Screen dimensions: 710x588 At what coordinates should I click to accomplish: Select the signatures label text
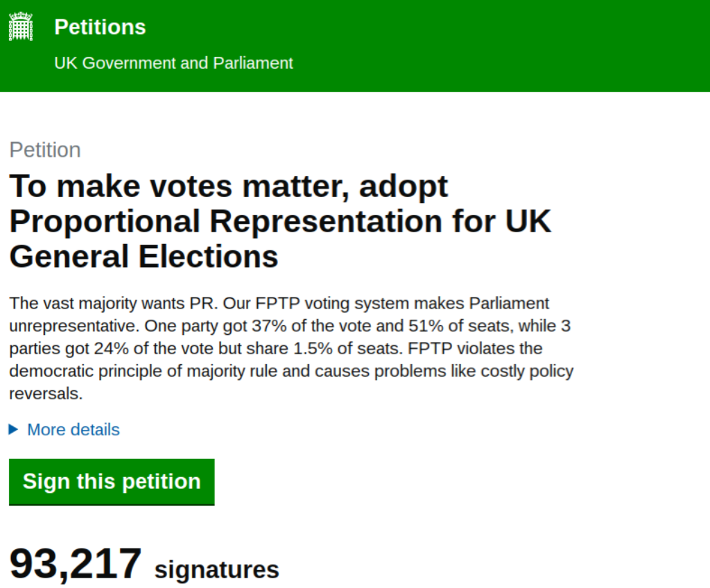point(218,569)
